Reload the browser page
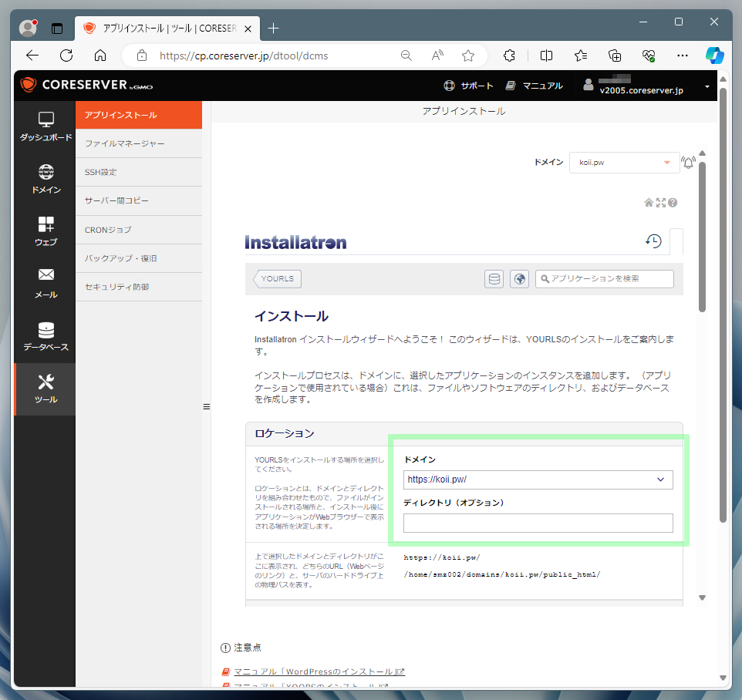The width and height of the screenshot is (742, 700). [x=66, y=56]
